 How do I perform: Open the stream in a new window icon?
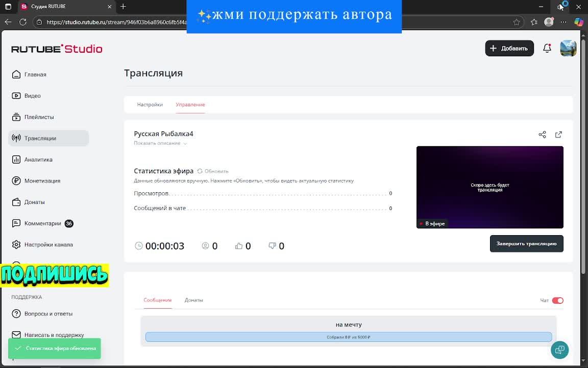558,134
